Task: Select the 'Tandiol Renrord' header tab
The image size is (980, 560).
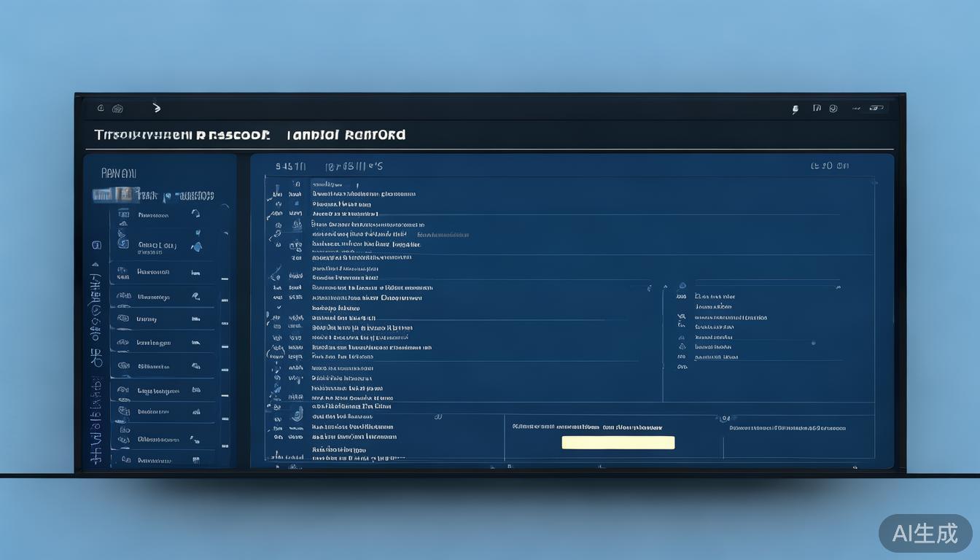Action: 346,135
